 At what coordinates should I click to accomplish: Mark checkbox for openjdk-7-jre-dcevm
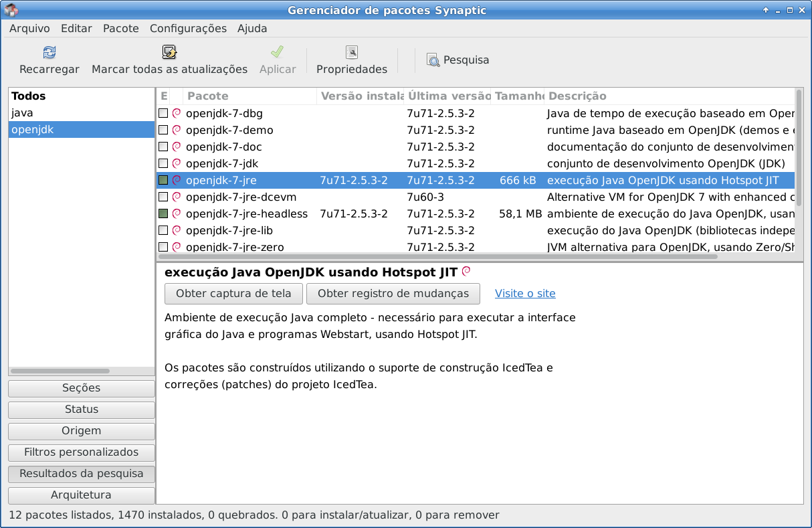[163, 197]
